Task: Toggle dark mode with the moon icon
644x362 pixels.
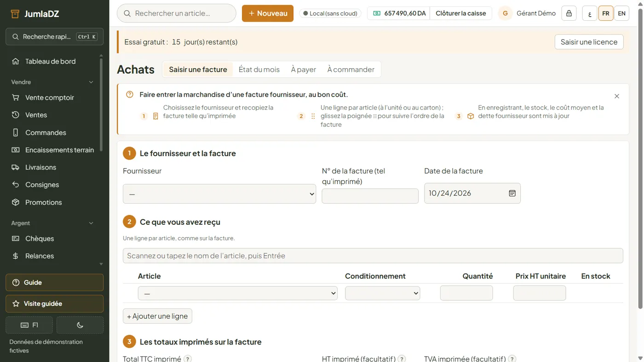Action: coord(80,325)
